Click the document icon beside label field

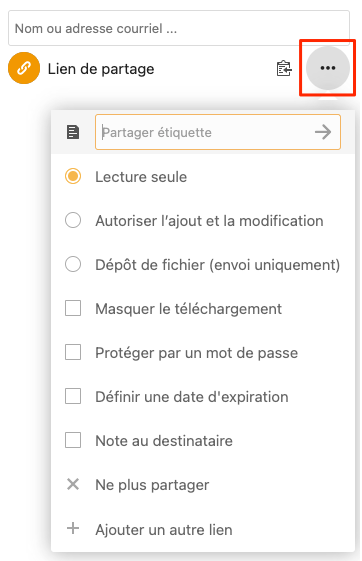pos(73,132)
